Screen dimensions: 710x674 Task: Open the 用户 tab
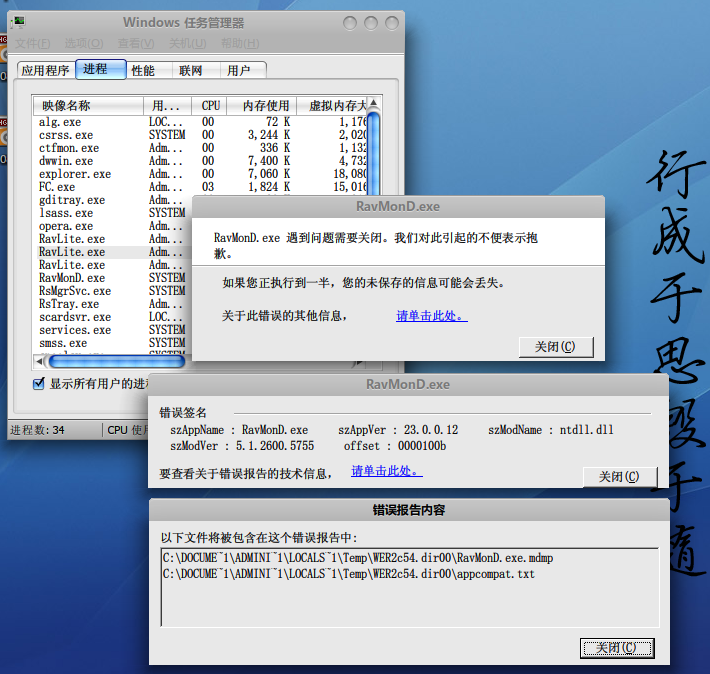pos(243,70)
